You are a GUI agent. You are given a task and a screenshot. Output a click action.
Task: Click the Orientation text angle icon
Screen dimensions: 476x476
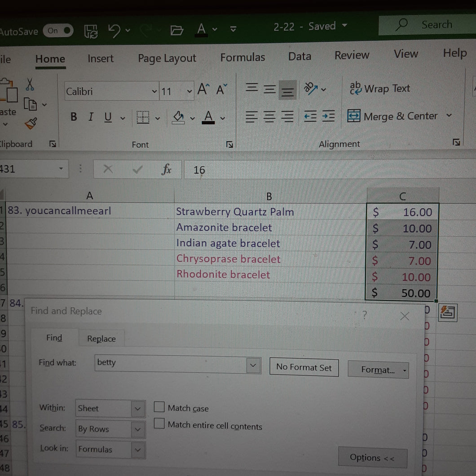311,88
